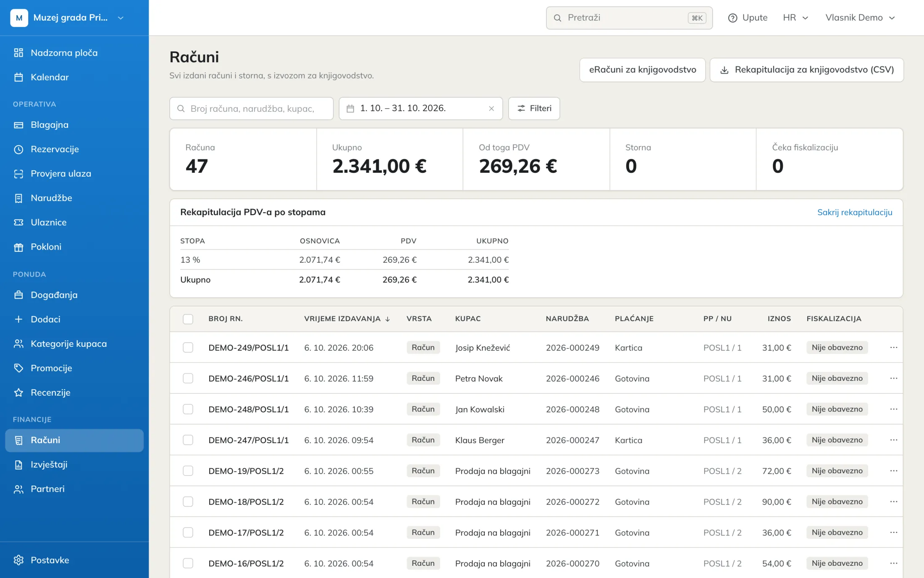Check the DEMO-18/POSL1/2 row checkbox
The image size is (924, 578).
click(x=188, y=501)
